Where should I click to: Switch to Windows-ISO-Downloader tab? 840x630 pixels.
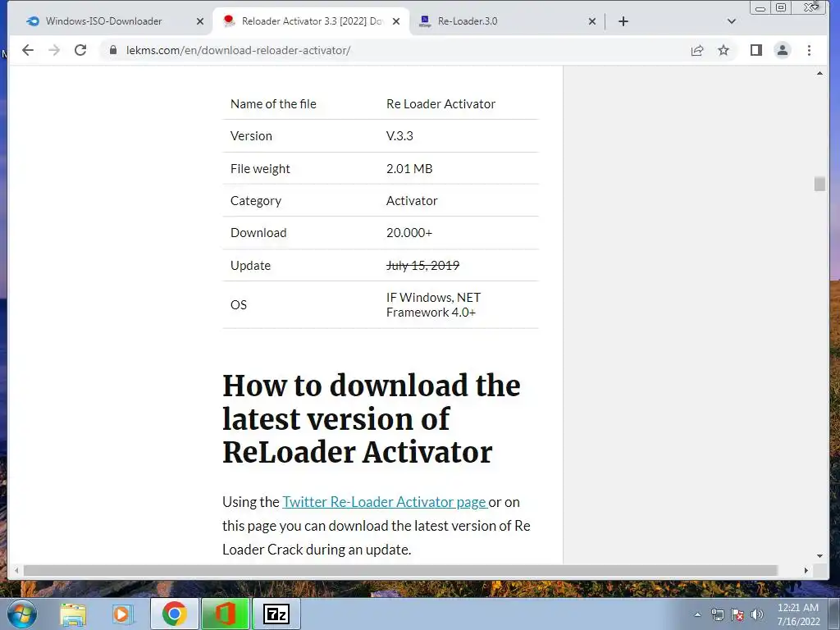103,21
